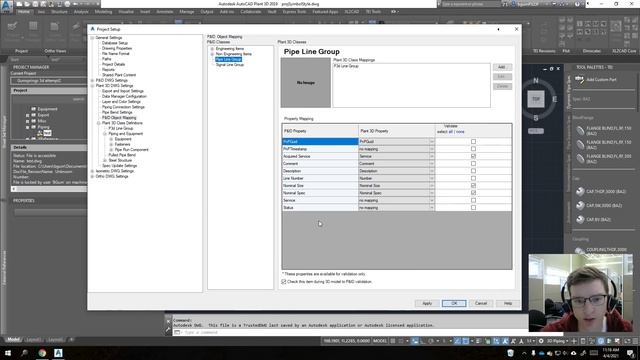Click 'none' link in Validate column

460,132
